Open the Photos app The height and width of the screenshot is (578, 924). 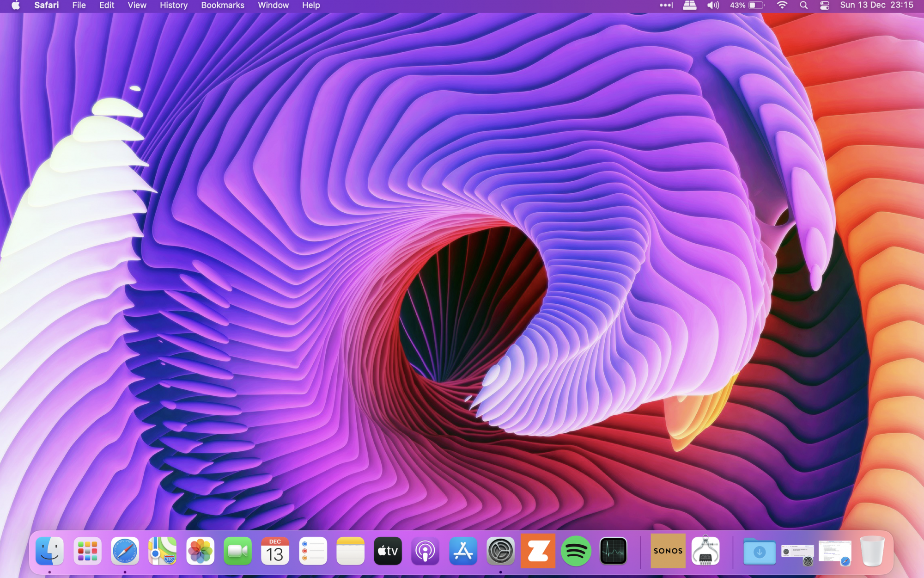click(200, 551)
